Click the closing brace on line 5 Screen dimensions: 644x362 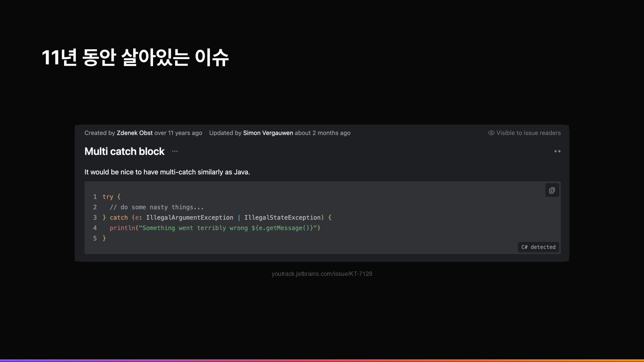104,238
